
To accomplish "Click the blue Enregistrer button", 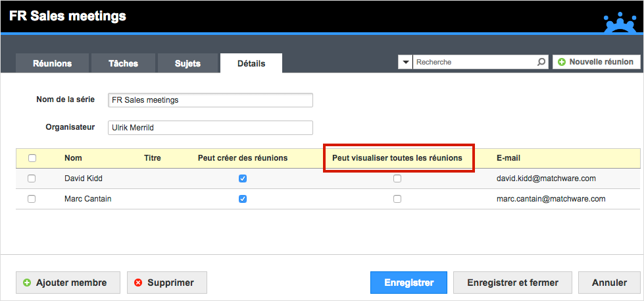I will click(x=409, y=283).
